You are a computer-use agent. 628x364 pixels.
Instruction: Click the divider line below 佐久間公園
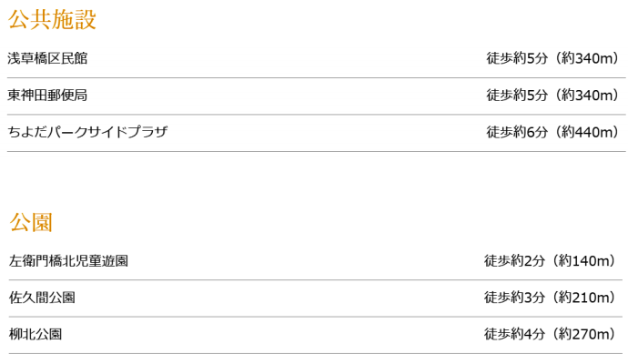(x=316, y=317)
